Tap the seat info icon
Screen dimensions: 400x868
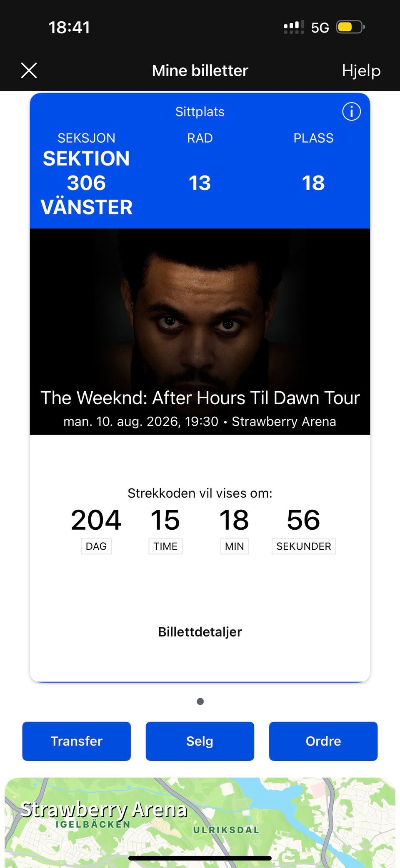[x=351, y=112]
